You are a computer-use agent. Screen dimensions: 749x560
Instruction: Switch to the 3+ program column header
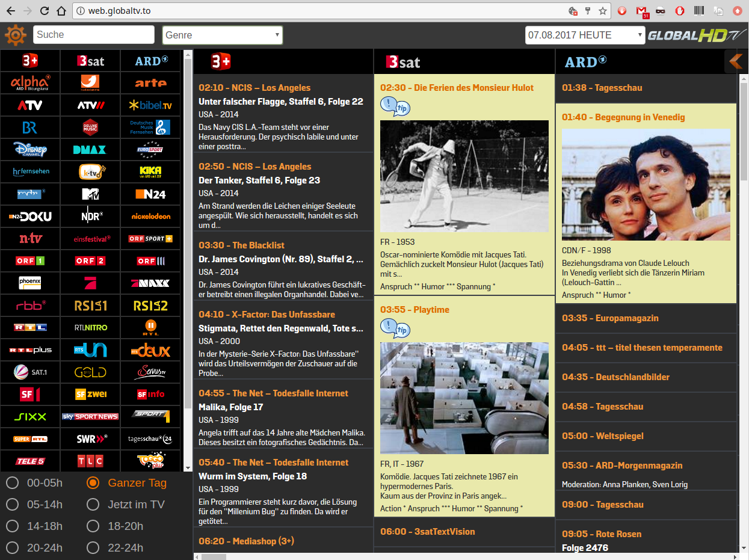pyautogui.click(x=283, y=61)
